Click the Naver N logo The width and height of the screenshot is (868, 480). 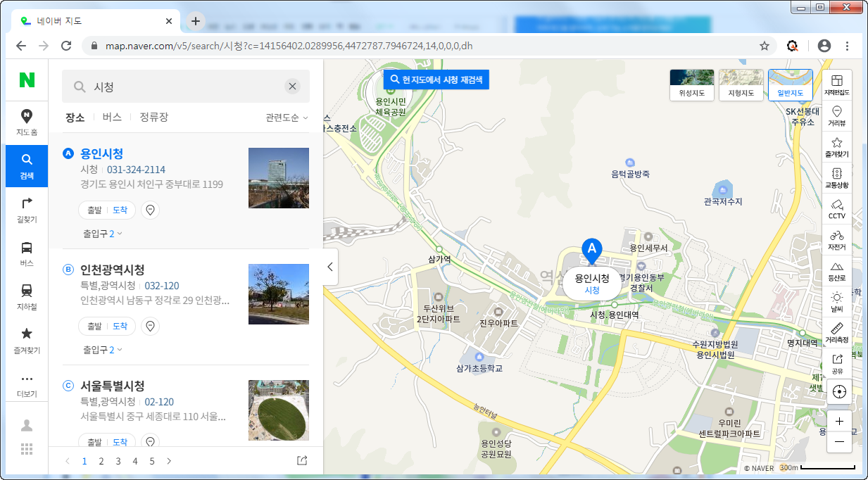click(27, 80)
